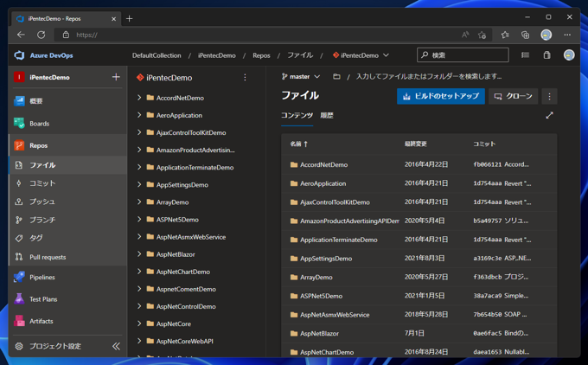Expand AccordNetDemo folder in tree
Image resolution: width=588 pixels, height=365 pixels.
click(139, 98)
